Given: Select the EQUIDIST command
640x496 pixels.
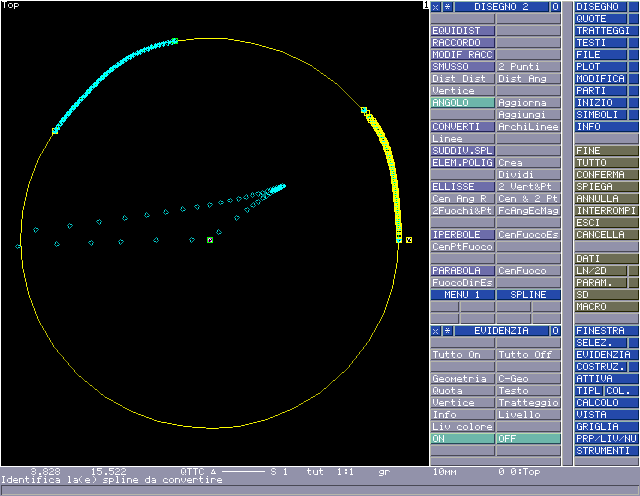Looking at the screenshot, I should click(x=463, y=31).
